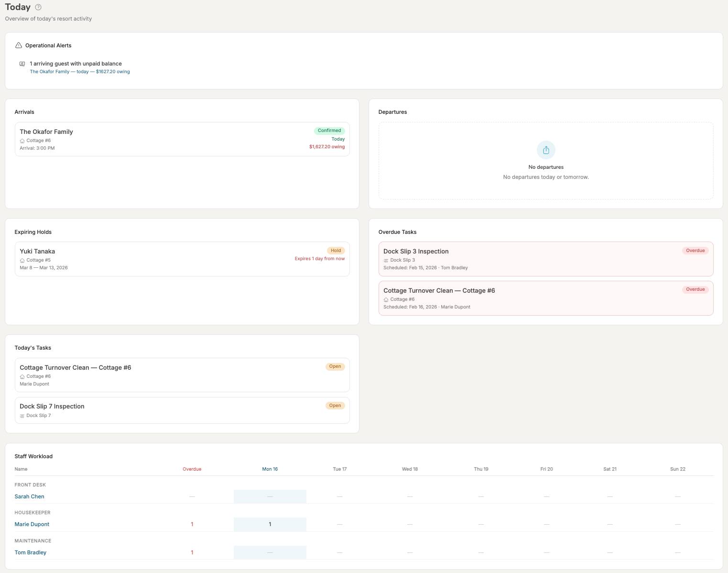Image resolution: width=728 pixels, height=573 pixels.
Task: Click the Hold badge on Yuki Tanaka's card
Action: [336, 250]
